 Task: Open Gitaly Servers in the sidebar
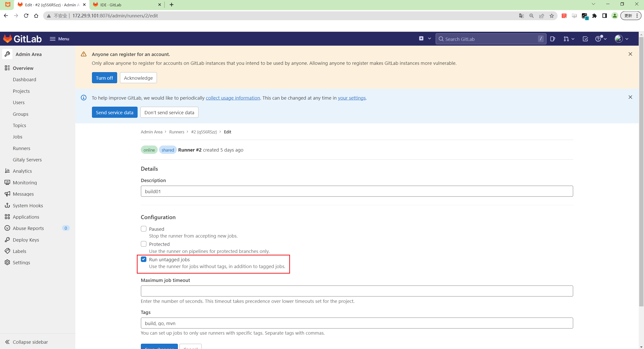click(27, 160)
